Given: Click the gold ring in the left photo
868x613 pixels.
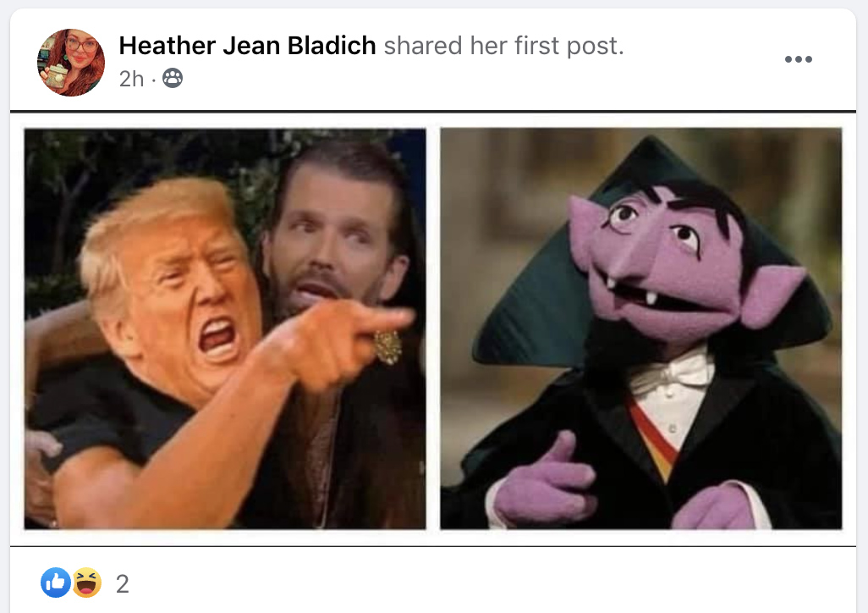Looking at the screenshot, I should pos(387,347).
